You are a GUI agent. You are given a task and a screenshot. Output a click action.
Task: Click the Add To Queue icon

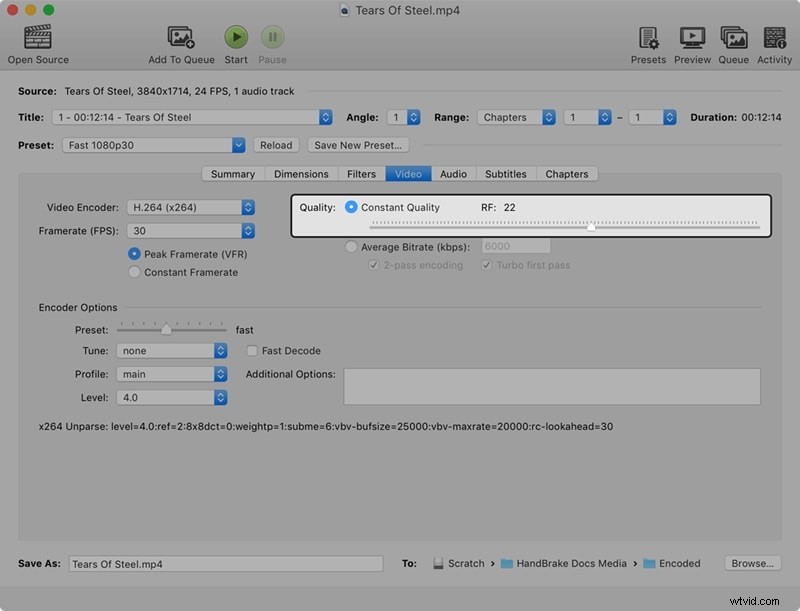click(180, 35)
